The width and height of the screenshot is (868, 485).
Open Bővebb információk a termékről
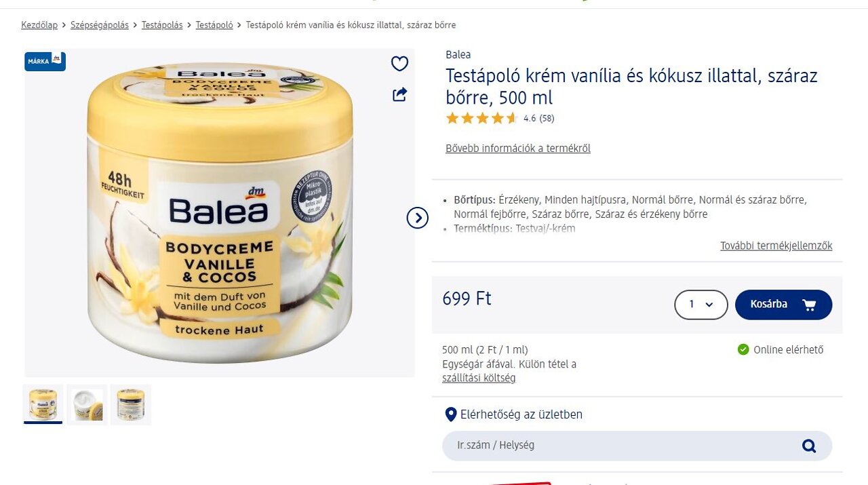[x=518, y=148]
